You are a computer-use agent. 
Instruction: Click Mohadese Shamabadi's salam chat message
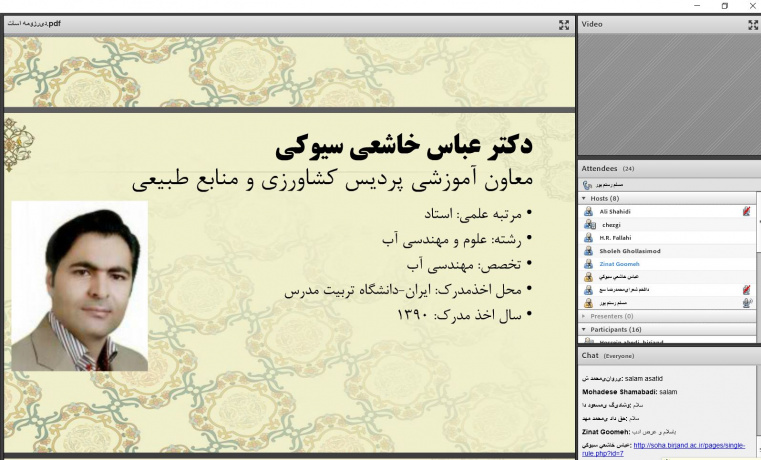[x=629, y=392]
